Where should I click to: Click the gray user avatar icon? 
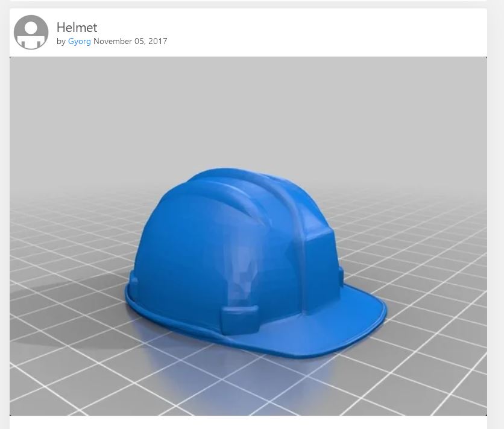(31, 33)
